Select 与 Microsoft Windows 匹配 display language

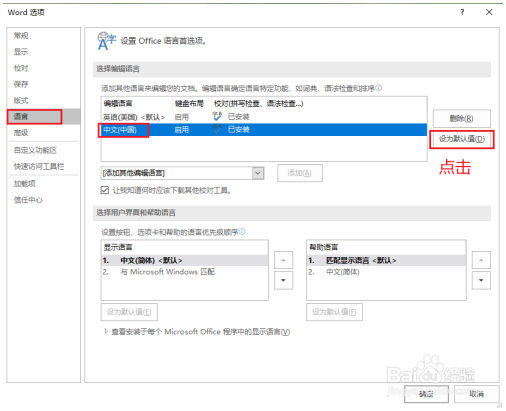[168, 272]
